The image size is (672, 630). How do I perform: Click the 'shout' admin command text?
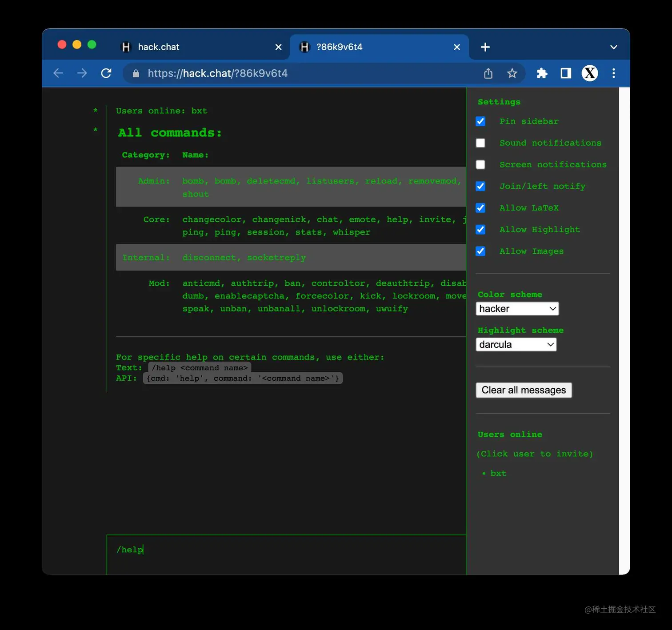(x=196, y=194)
